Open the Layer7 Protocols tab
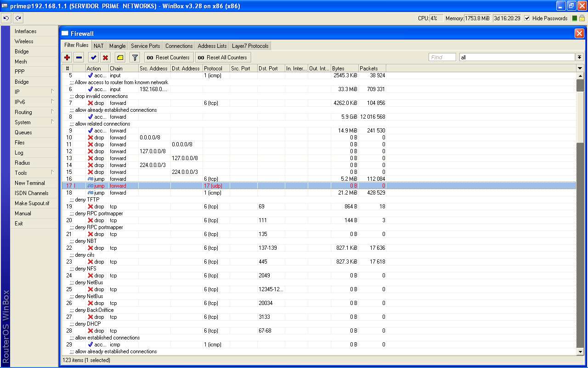This screenshot has width=588, height=368. point(250,46)
